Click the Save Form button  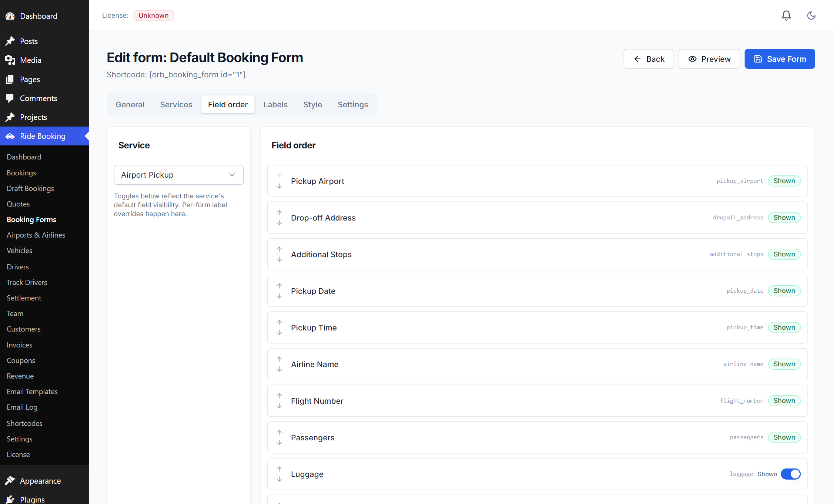780,59
